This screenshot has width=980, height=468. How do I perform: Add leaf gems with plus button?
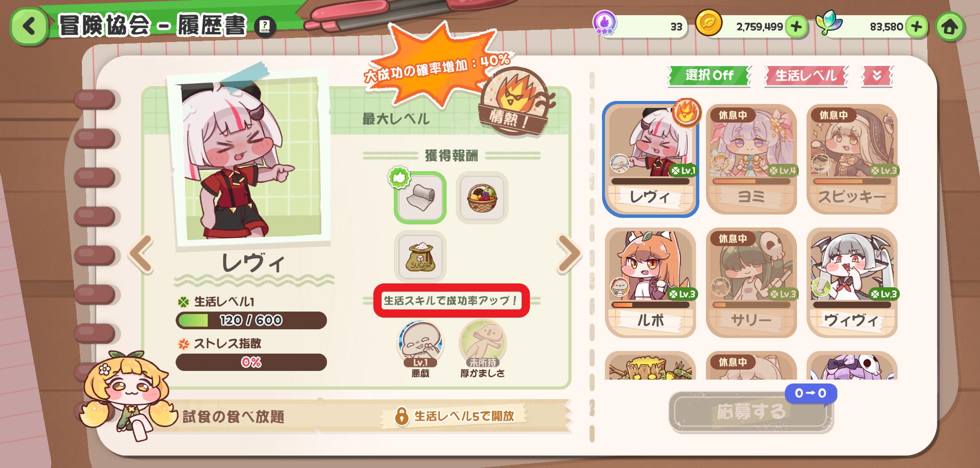(916, 27)
